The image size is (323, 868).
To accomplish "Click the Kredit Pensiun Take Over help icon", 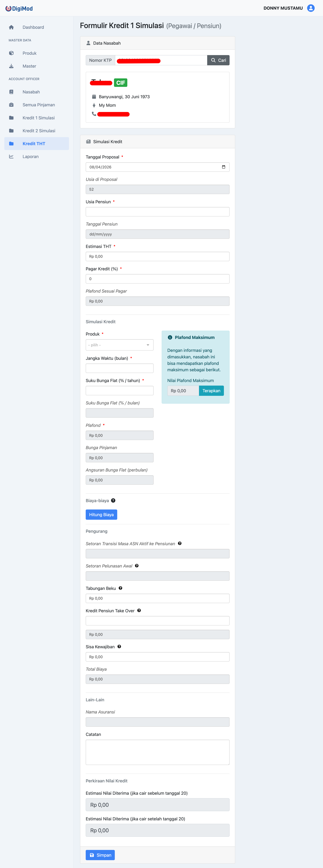I will coord(139,611).
